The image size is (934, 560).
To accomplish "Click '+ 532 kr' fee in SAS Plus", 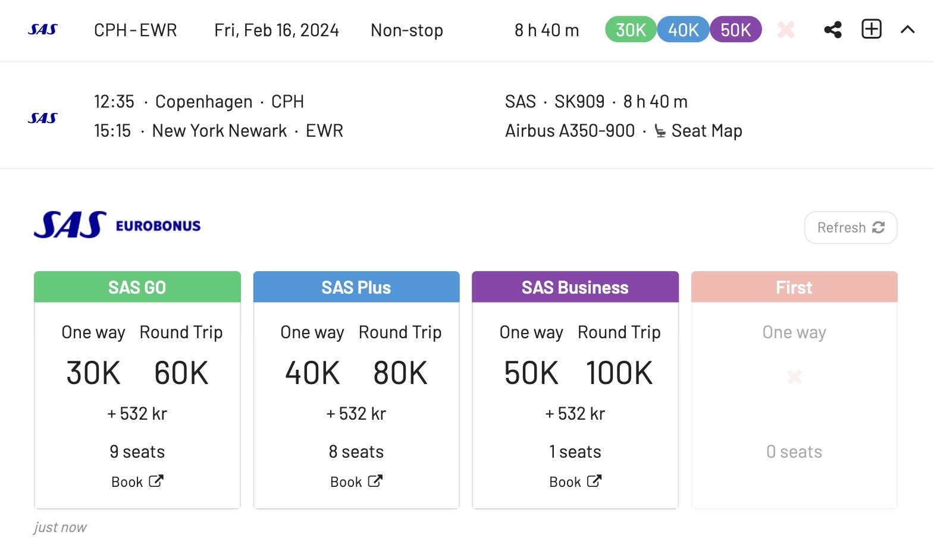I will [356, 414].
